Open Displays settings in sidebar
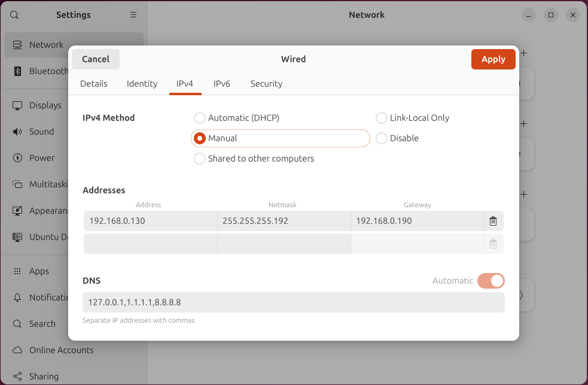The width and height of the screenshot is (588, 385). coord(45,105)
